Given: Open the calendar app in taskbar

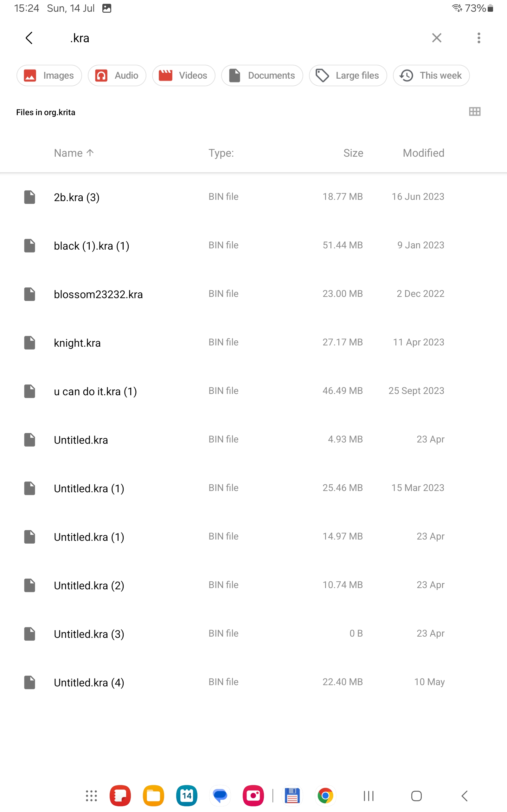Looking at the screenshot, I should [x=187, y=796].
